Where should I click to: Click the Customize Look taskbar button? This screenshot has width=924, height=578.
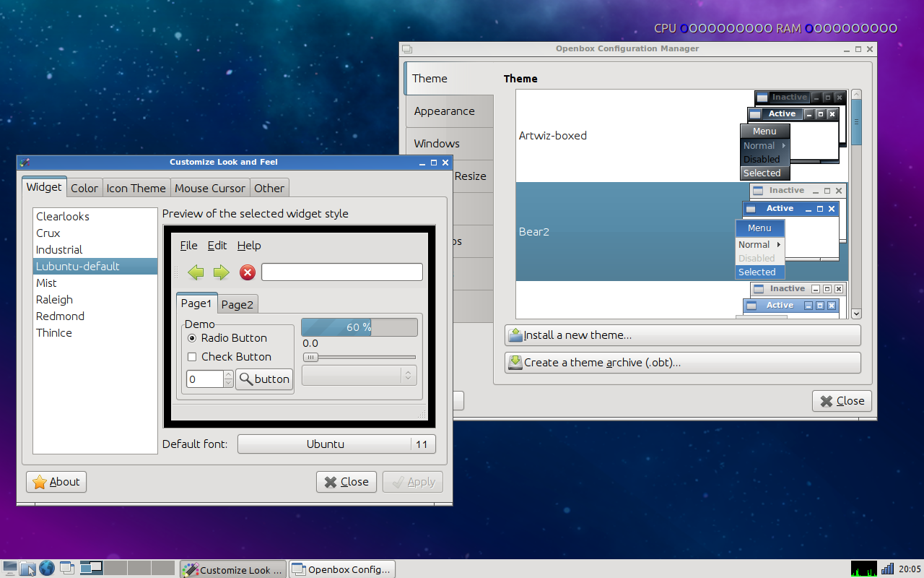(233, 569)
